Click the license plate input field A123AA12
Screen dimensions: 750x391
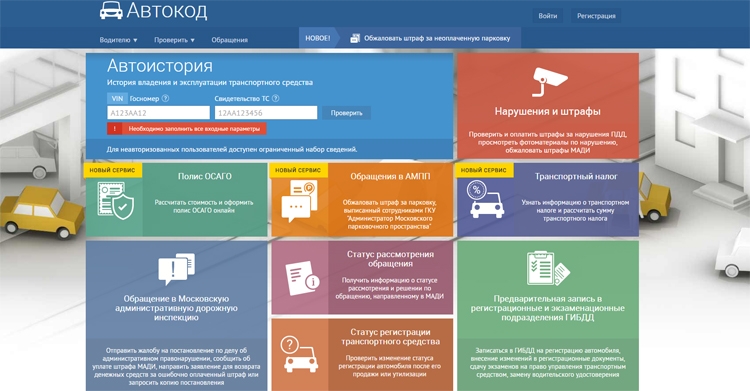click(x=158, y=113)
